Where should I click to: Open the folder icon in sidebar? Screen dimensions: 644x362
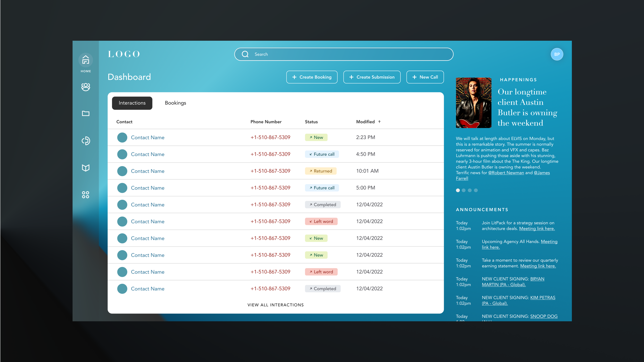pyautogui.click(x=86, y=114)
